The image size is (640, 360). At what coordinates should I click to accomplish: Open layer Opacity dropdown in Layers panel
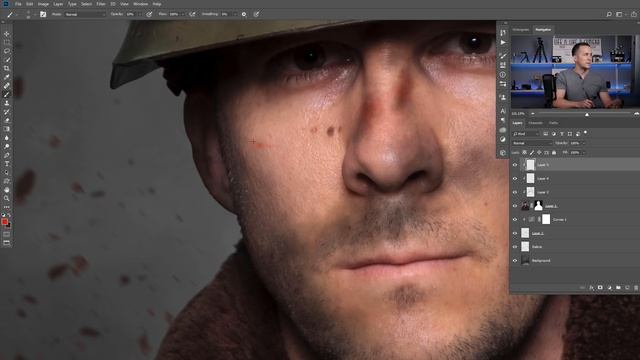(x=583, y=143)
